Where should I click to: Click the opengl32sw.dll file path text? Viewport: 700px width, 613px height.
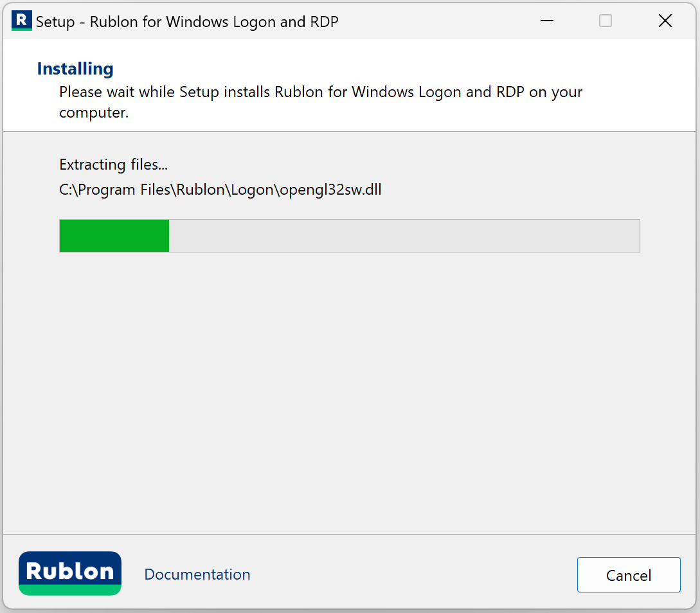(220, 190)
